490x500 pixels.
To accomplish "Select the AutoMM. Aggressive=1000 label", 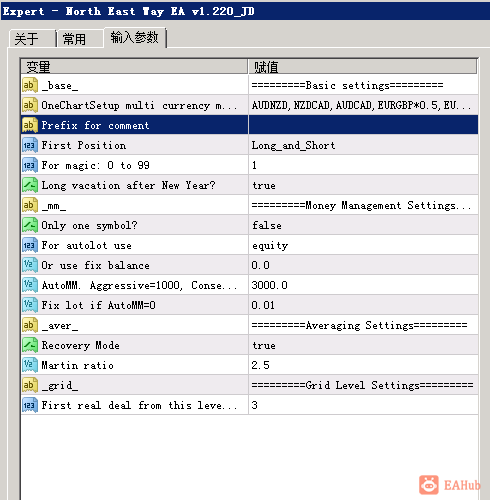I will click(x=139, y=285).
